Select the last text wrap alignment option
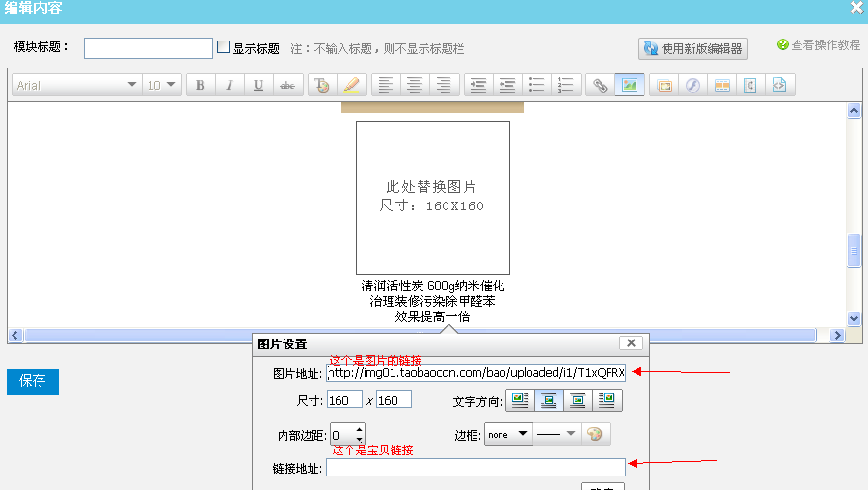 pos(608,399)
